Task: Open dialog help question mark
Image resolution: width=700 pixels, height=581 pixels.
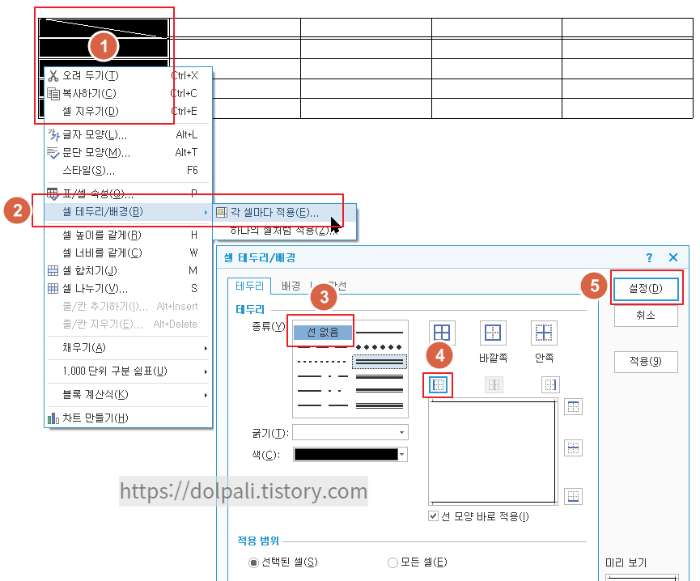Action: coord(650,258)
